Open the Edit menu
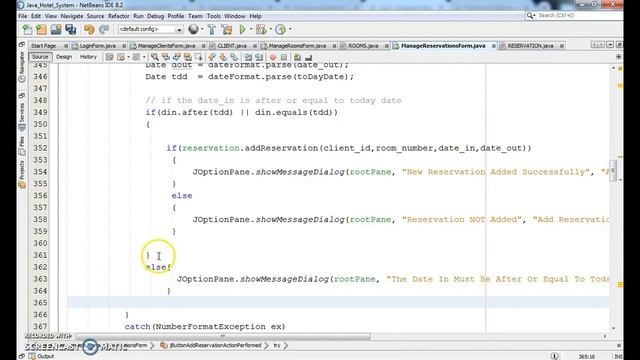Viewport: 640px width, 360px height. tap(36, 16)
